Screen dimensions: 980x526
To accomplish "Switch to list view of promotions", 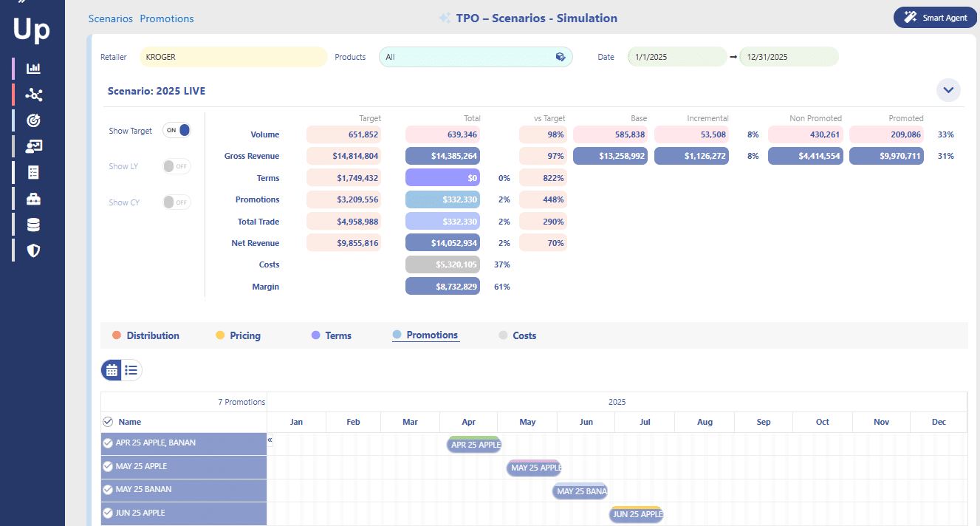I will 131,370.
